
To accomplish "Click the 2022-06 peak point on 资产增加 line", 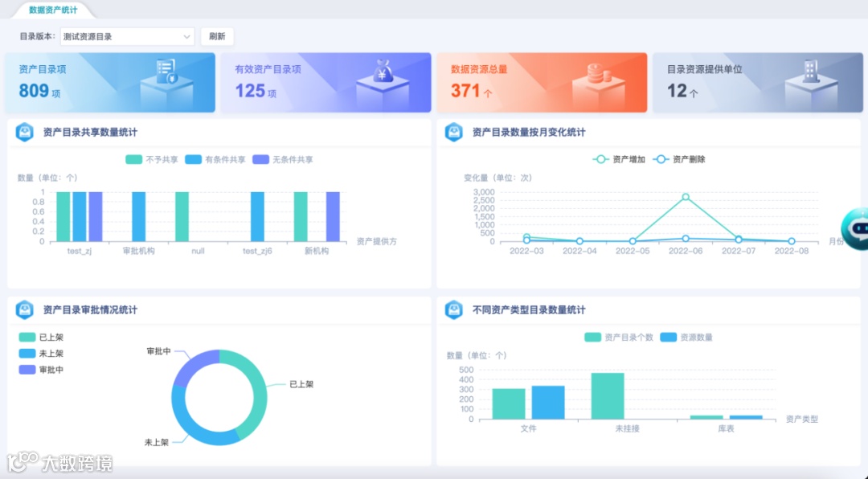I will 686,197.
